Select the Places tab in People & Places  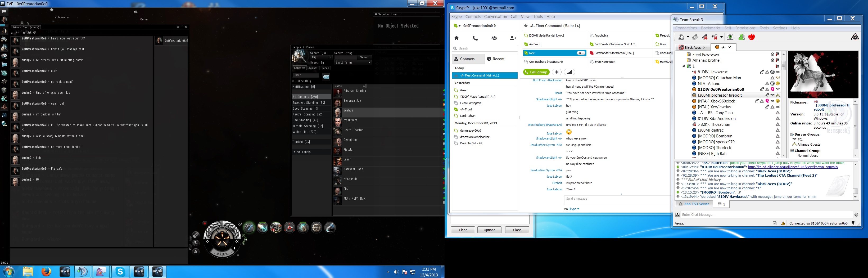click(325, 68)
